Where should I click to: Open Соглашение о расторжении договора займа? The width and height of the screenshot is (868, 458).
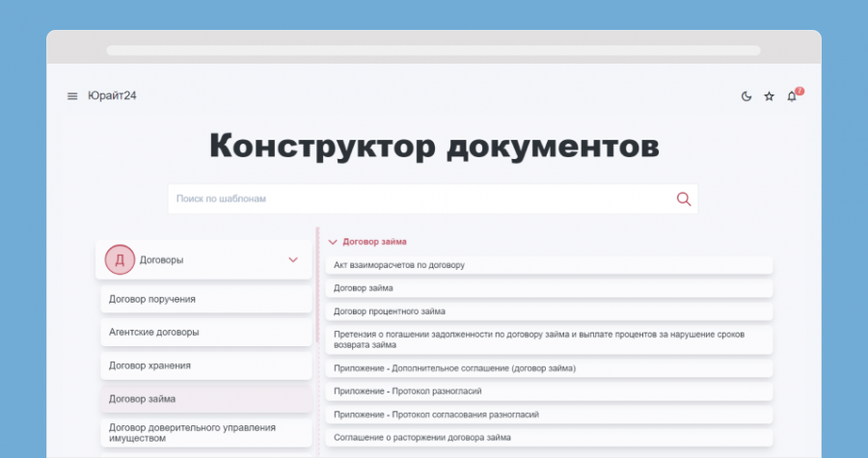coord(549,438)
